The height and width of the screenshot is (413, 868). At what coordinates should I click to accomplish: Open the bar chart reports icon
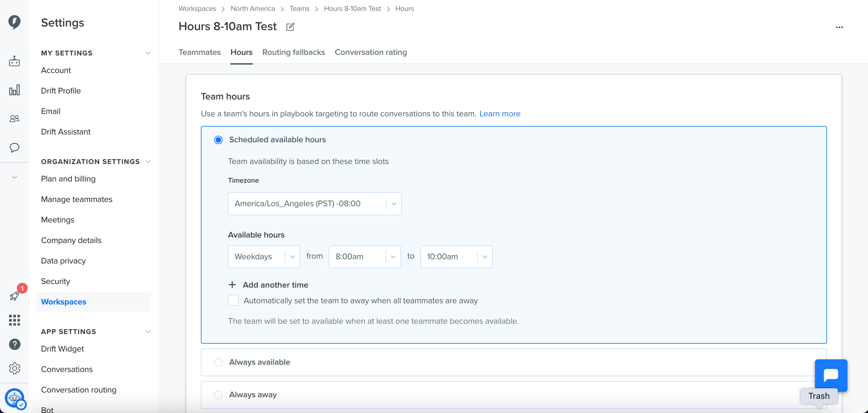(14, 90)
